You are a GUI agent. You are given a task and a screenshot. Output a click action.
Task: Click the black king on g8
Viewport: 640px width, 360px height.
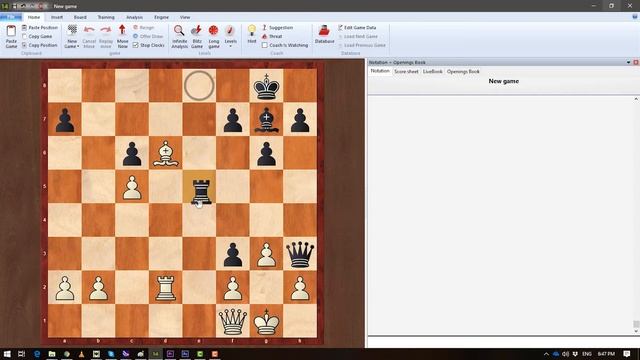pyautogui.click(x=267, y=86)
